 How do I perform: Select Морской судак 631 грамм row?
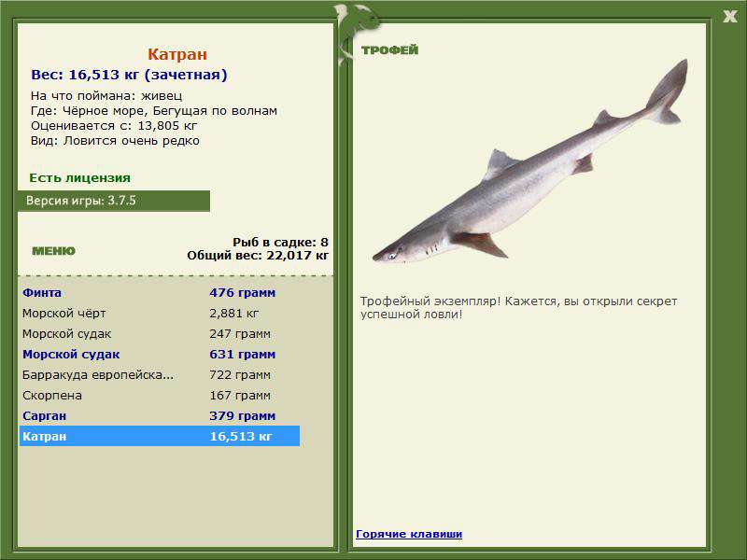(160, 354)
